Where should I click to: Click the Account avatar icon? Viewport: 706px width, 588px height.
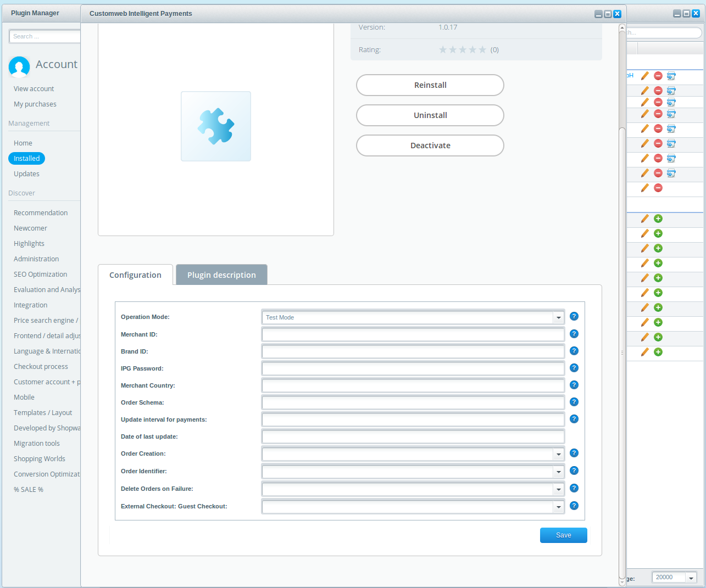pyautogui.click(x=19, y=67)
